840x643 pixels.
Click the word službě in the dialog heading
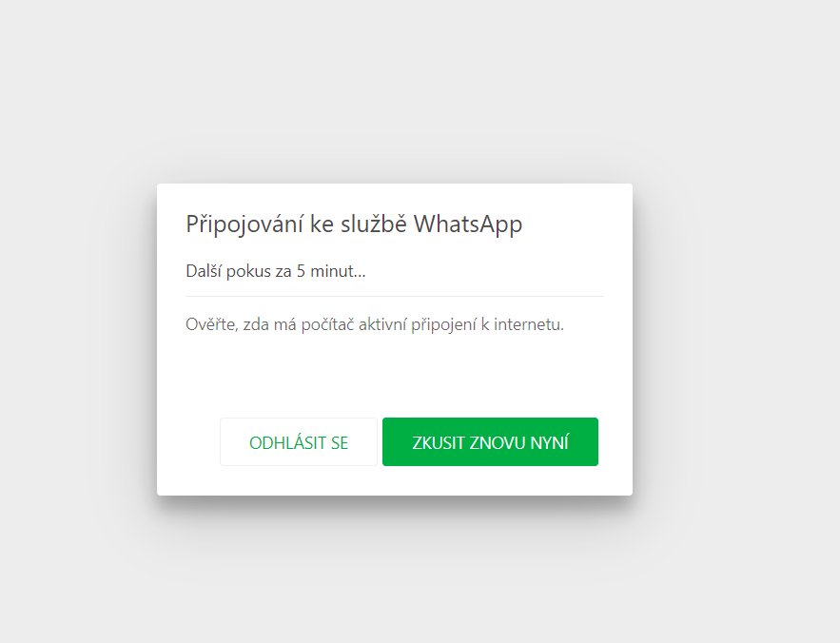pyautogui.click(x=374, y=224)
